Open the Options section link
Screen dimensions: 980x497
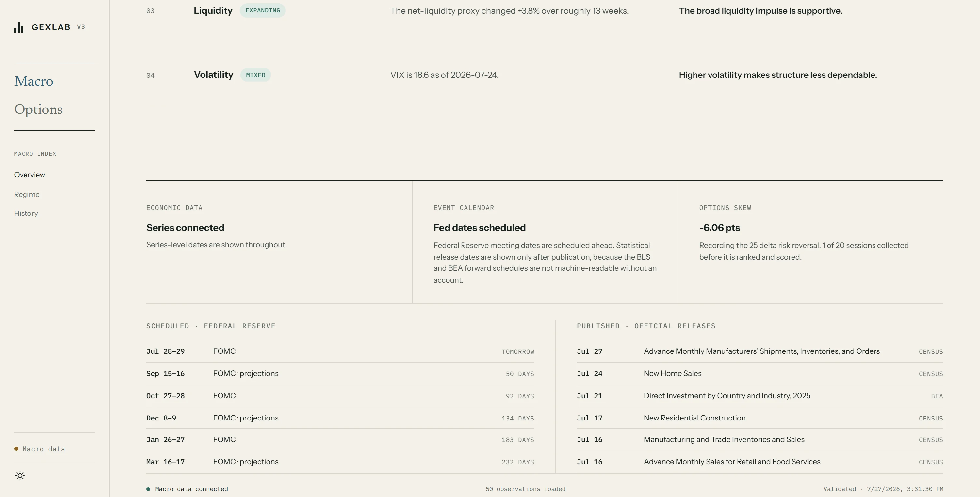coord(38,109)
